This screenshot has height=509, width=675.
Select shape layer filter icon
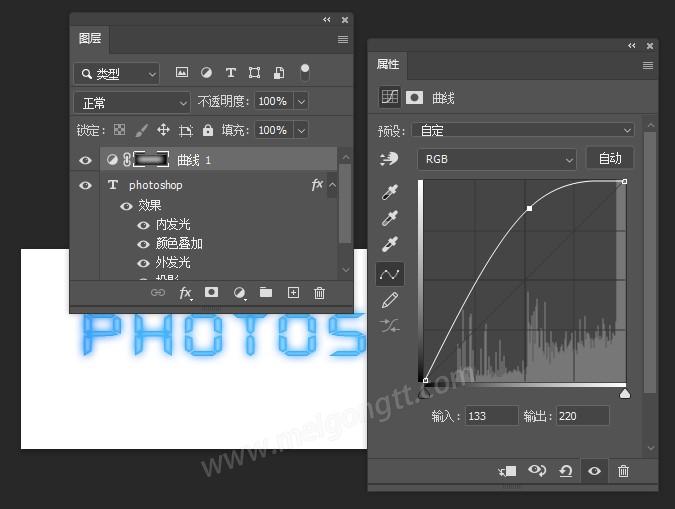tap(254, 72)
